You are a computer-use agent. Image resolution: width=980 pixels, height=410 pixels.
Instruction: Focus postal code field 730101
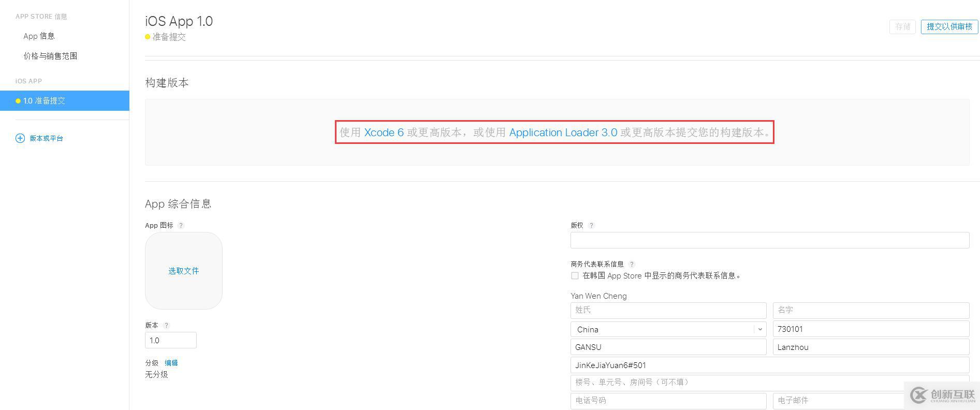pyautogui.click(x=871, y=329)
